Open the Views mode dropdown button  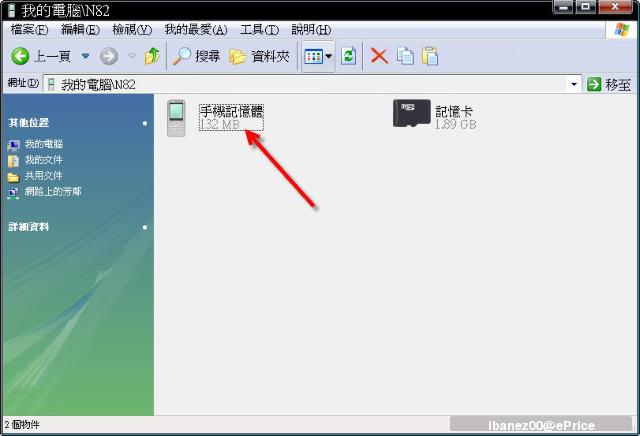point(318,56)
